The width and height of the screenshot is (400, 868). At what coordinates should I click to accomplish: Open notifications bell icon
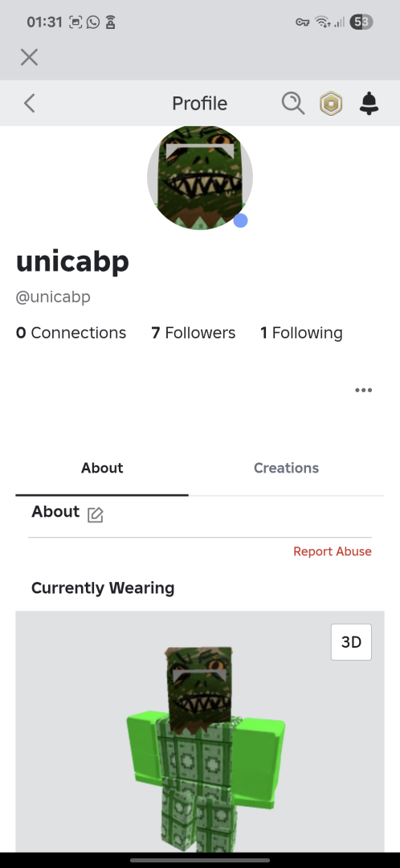click(369, 104)
